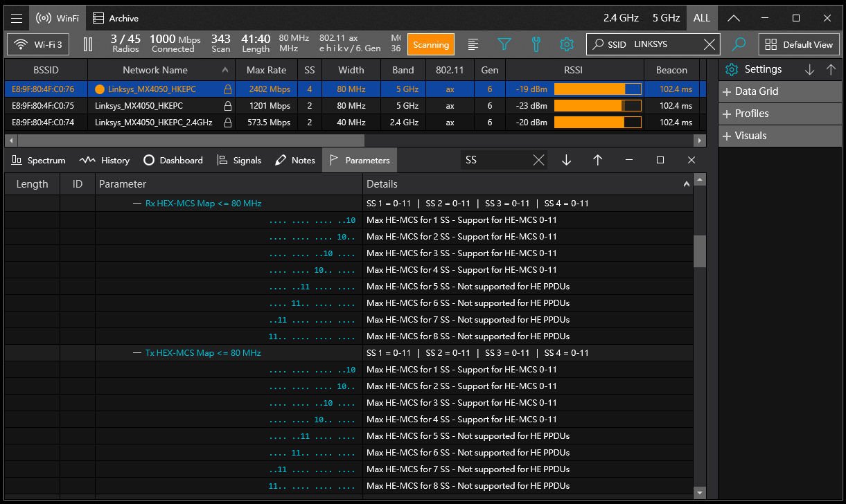Screen dimensions: 846x504
Task: Open the History tab
Action: [105, 160]
